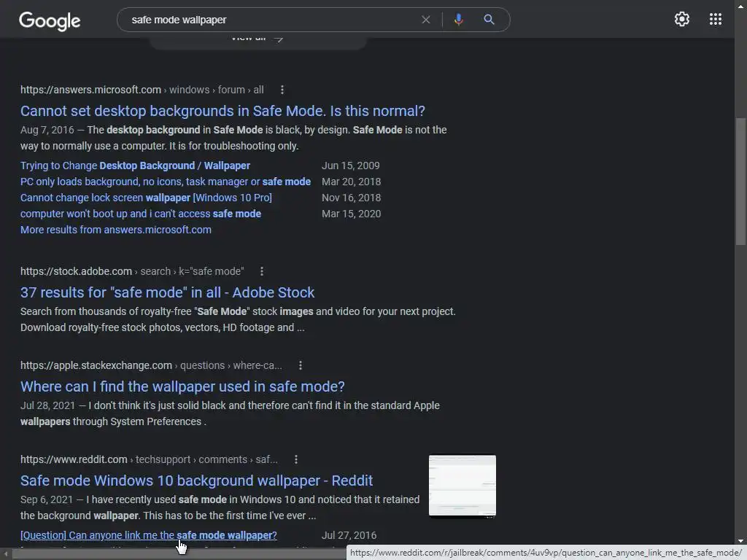
Task: Click the 'https://apple.stackexchange.com' breadcrumb URL
Action: coord(96,365)
